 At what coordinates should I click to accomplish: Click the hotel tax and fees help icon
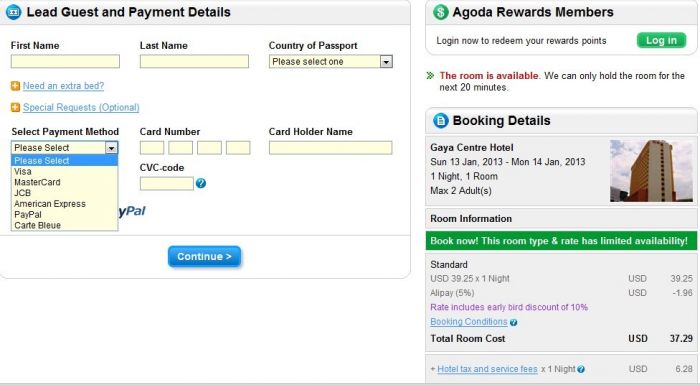581,369
